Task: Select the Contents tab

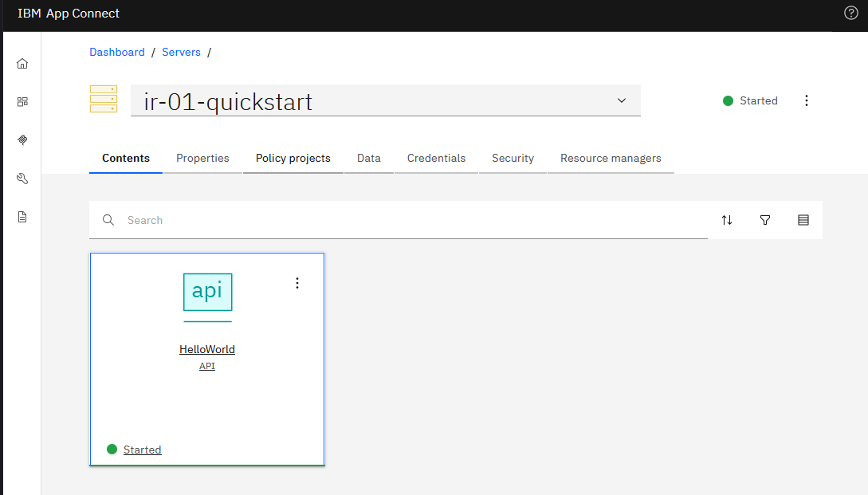Action: pos(126,159)
